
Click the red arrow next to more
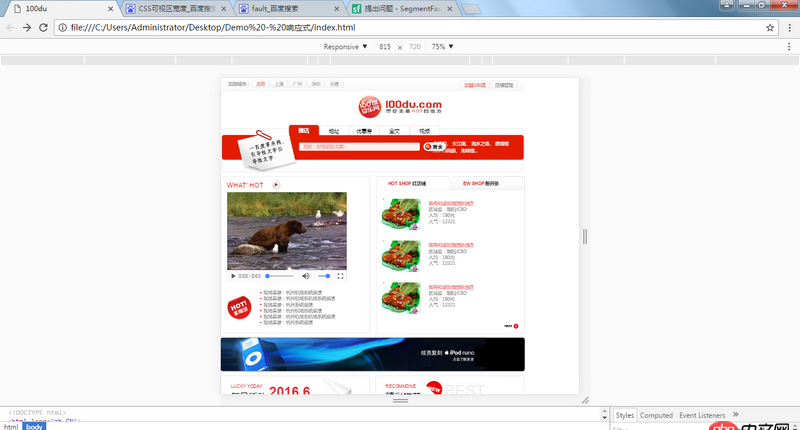[516, 326]
